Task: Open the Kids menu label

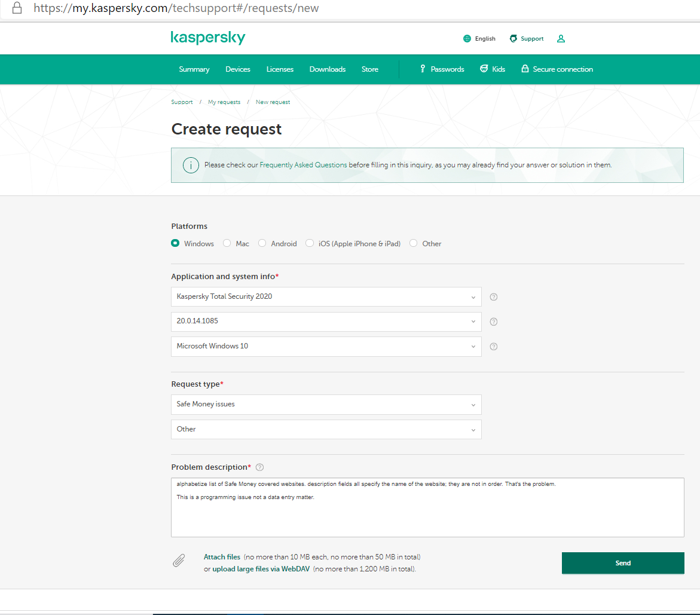Action: [x=499, y=69]
